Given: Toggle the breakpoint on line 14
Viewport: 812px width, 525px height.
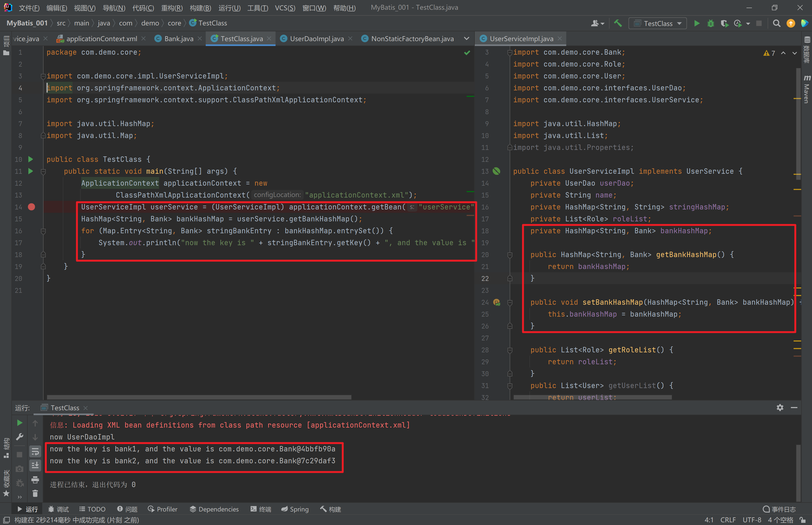Looking at the screenshot, I should tap(31, 207).
